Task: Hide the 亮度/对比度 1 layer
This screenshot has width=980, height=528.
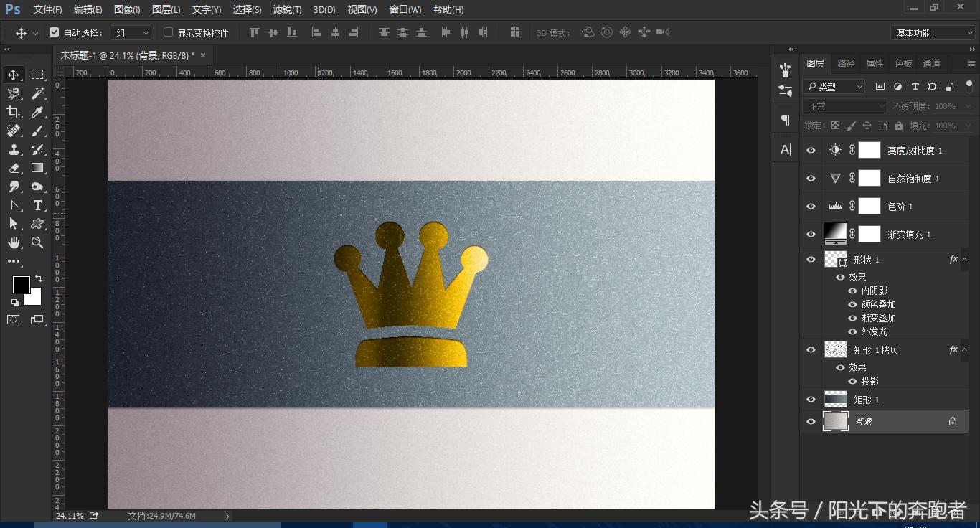Action: (x=811, y=151)
